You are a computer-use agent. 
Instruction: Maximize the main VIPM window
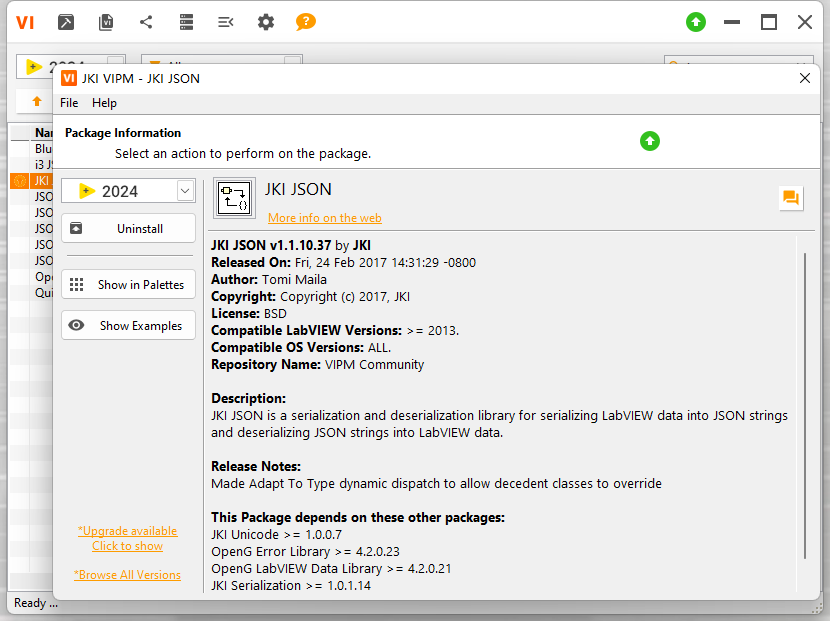pos(769,22)
